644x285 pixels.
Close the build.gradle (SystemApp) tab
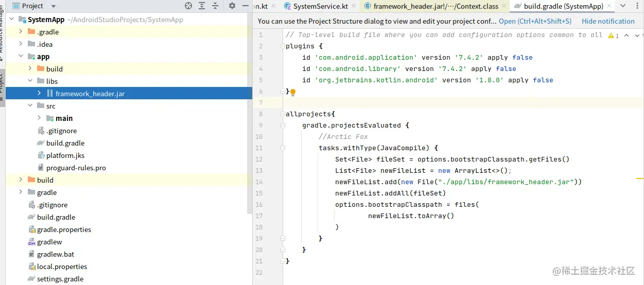coord(610,6)
